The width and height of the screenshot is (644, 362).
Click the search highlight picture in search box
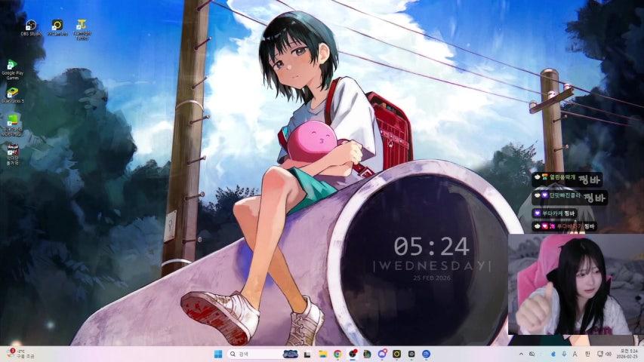291,354
